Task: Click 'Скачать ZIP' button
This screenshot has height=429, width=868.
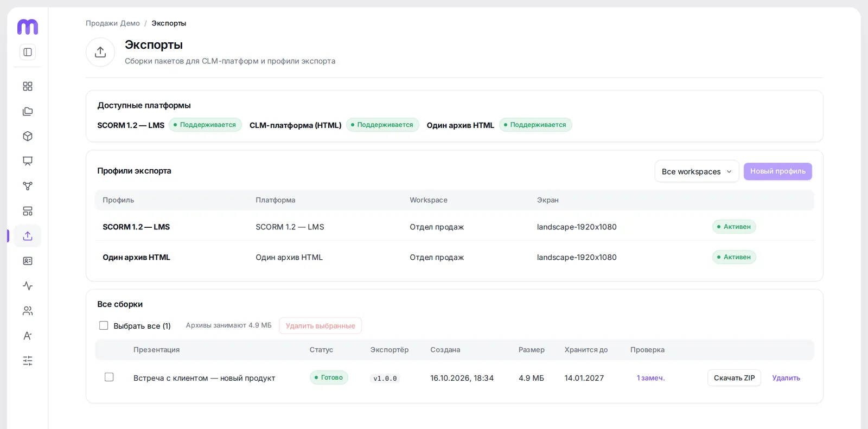Action: pos(734,378)
